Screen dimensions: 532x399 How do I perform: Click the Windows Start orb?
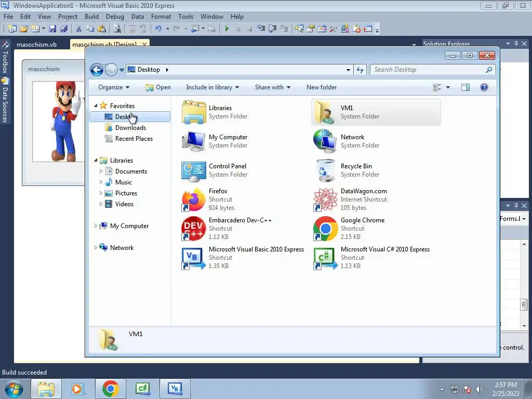coord(14,389)
